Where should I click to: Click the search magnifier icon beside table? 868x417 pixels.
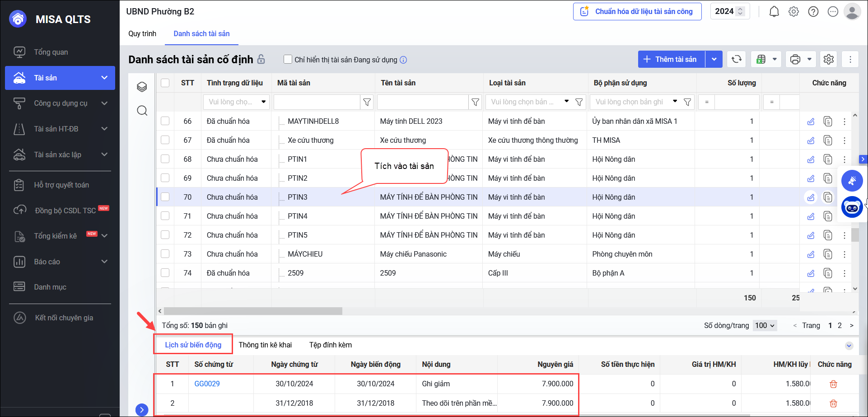click(x=142, y=111)
